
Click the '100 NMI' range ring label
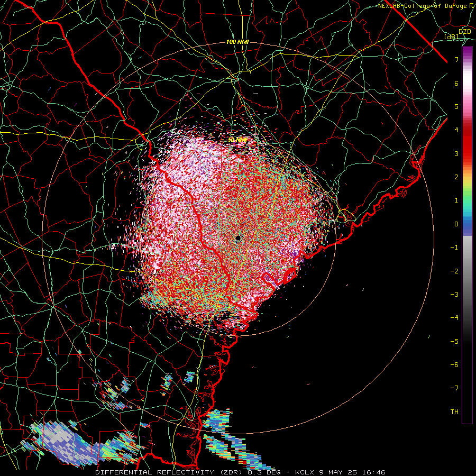pos(237,42)
